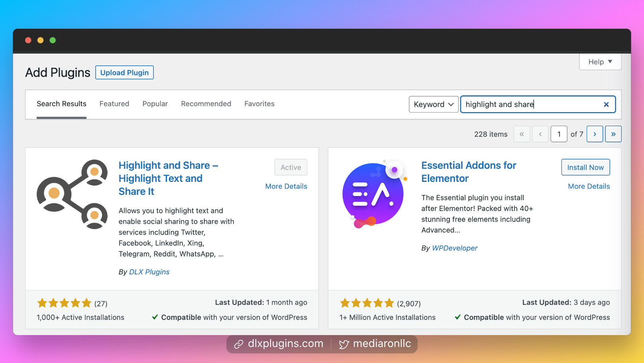The width and height of the screenshot is (644, 363).
Task: Go to the next results page arrow
Action: click(595, 134)
